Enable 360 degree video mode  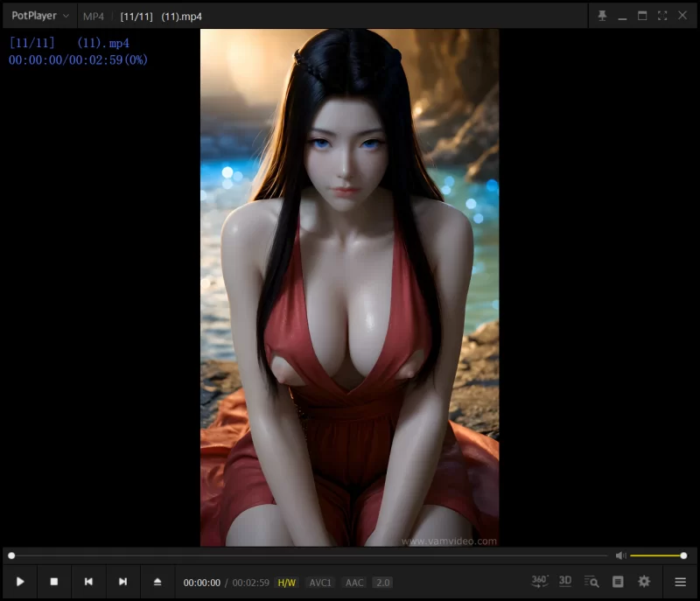540,582
